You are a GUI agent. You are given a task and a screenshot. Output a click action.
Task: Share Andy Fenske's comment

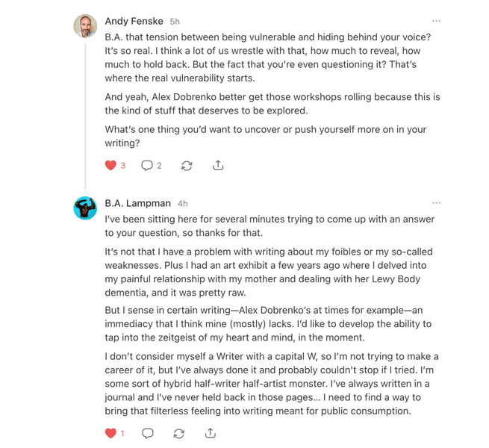point(218,165)
